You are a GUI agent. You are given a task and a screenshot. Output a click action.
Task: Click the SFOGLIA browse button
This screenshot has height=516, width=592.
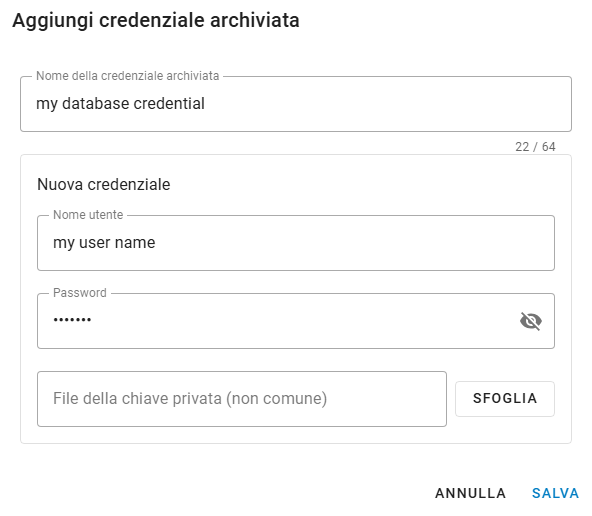505,399
